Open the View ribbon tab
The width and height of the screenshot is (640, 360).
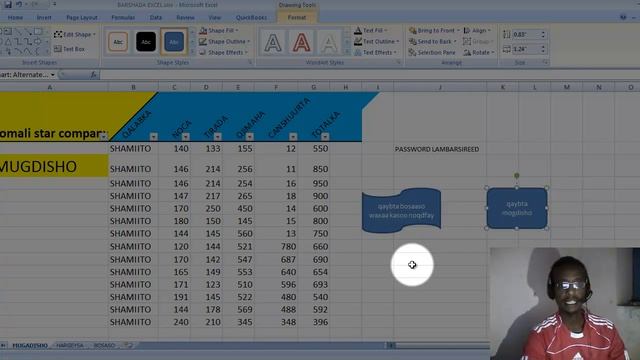pos(214,18)
